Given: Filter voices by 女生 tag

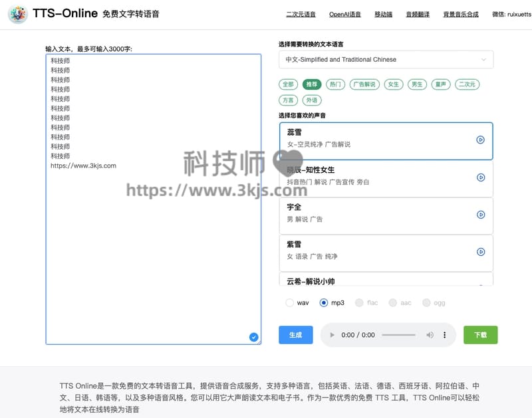Looking at the screenshot, I should pos(394,84).
